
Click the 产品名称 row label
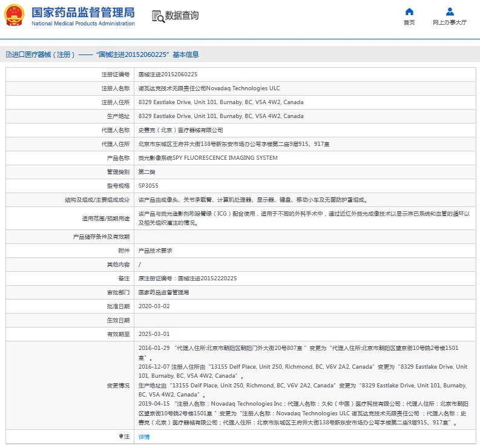118,158
